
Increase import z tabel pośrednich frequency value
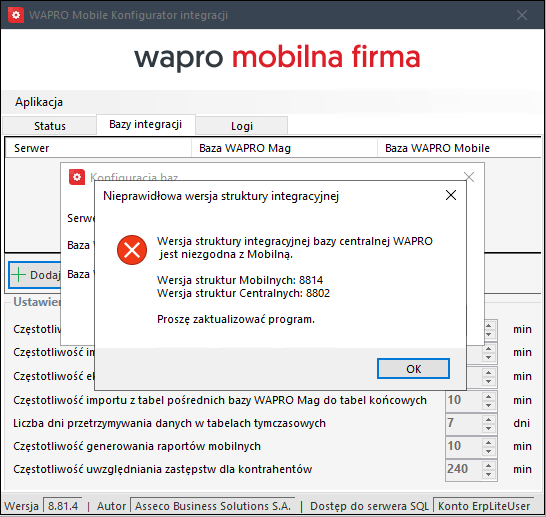[x=488, y=396]
